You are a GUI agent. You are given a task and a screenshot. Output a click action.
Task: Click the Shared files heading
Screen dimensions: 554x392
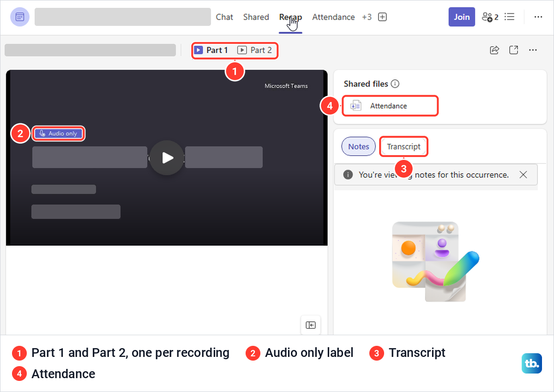pos(367,84)
